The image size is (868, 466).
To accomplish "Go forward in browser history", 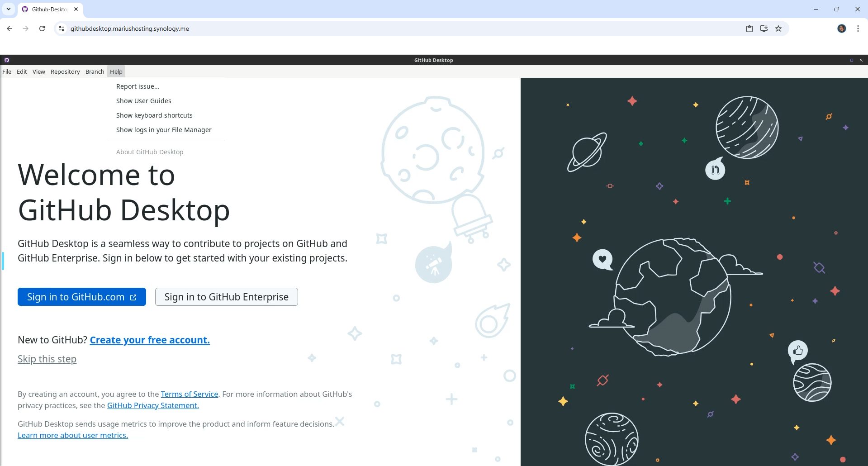I will 26,29.
